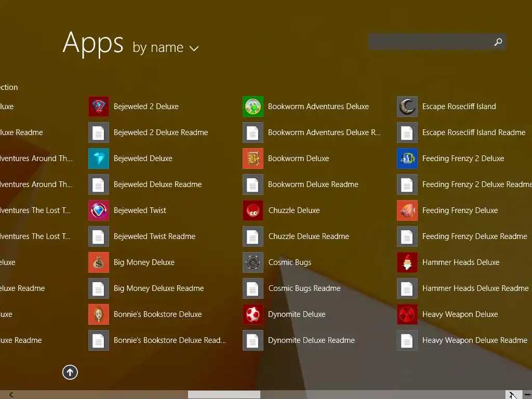Open Bejeweled 2 Deluxe Readme document icon
This screenshot has width=532, height=399.
(x=99, y=132)
